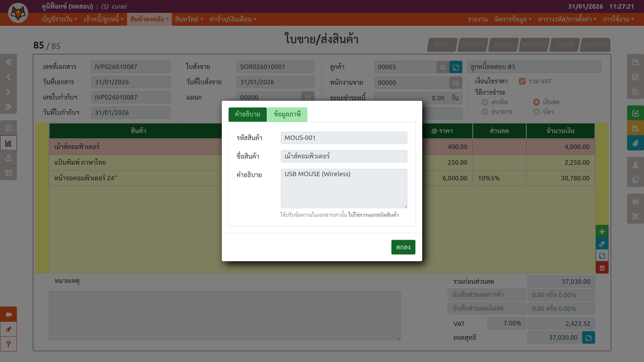Viewport: 644px width, 362px height.
Task: Open the บัญชีรายวัน dropdown menu
Action: pos(59,19)
